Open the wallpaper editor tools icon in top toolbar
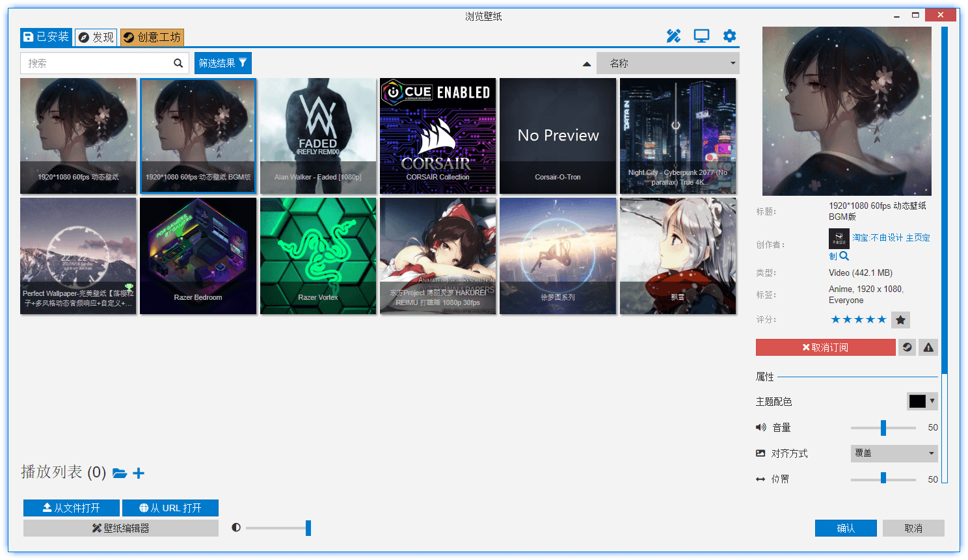 click(x=673, y=36)
